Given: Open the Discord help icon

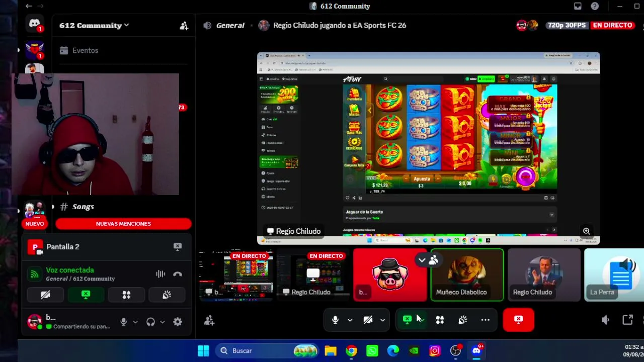Looking at the screenshot, I should click(595, 6).
